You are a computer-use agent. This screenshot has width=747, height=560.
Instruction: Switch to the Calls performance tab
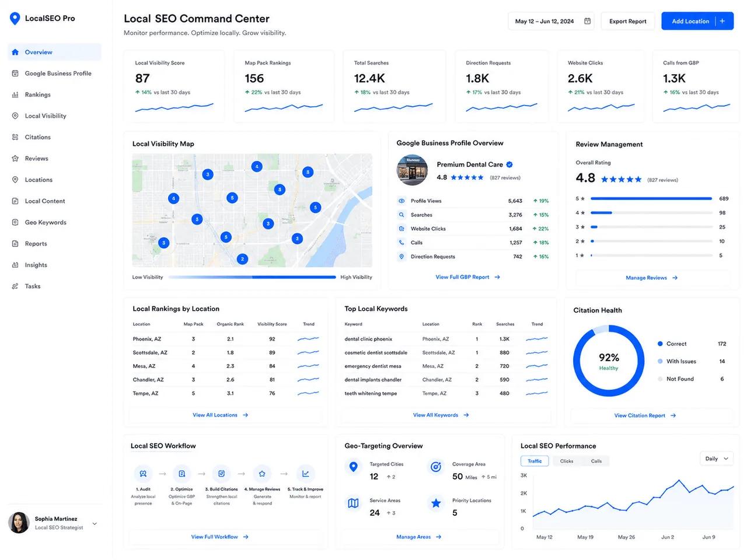click(x=596, y=461)
